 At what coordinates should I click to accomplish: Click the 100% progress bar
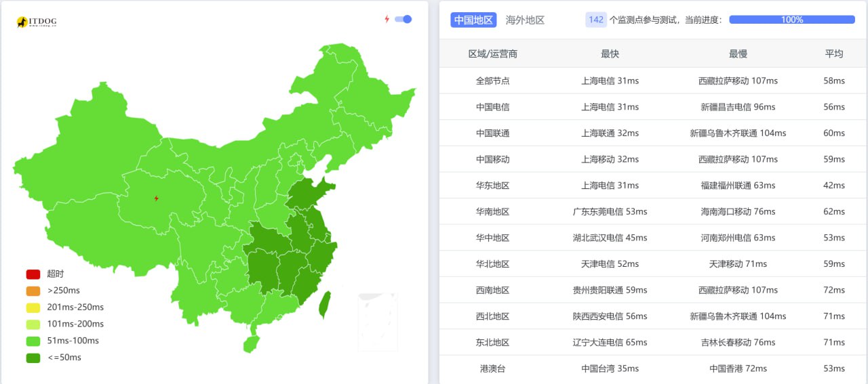791,20
